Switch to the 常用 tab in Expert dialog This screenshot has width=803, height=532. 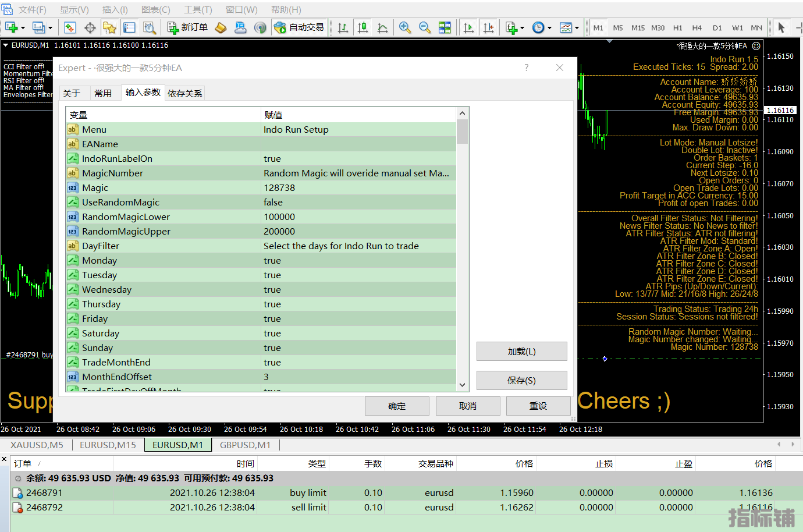point(103,93)
